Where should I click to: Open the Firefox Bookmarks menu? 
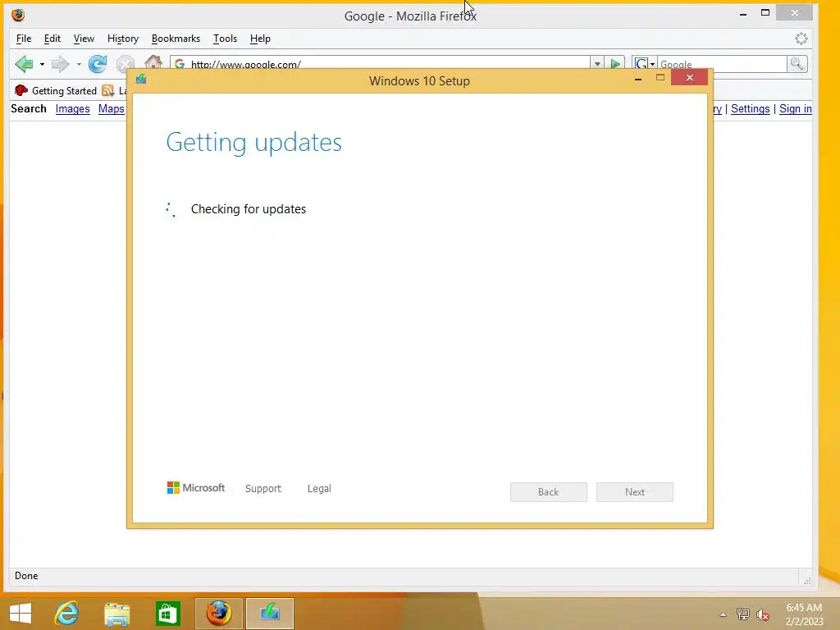[x=176, y=39]
